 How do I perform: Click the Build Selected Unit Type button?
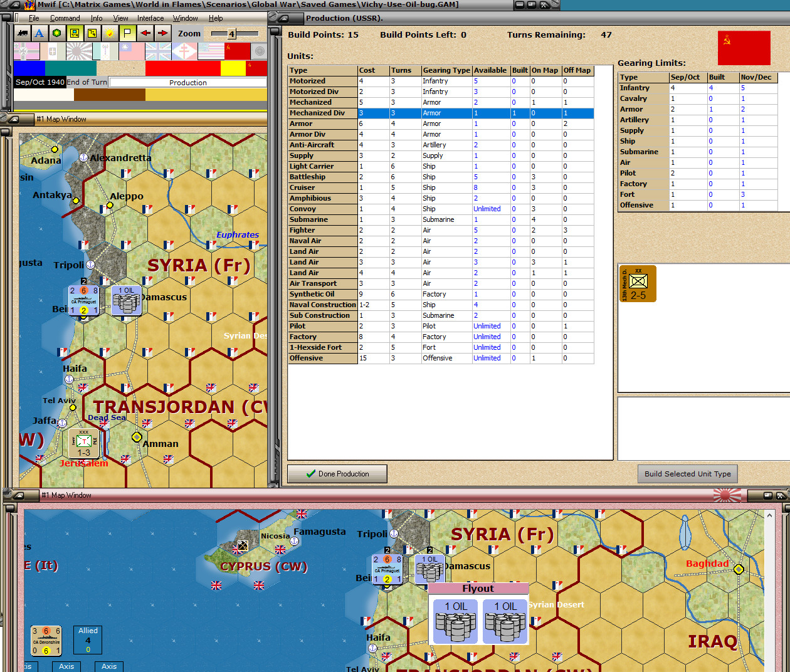(687, 474)
